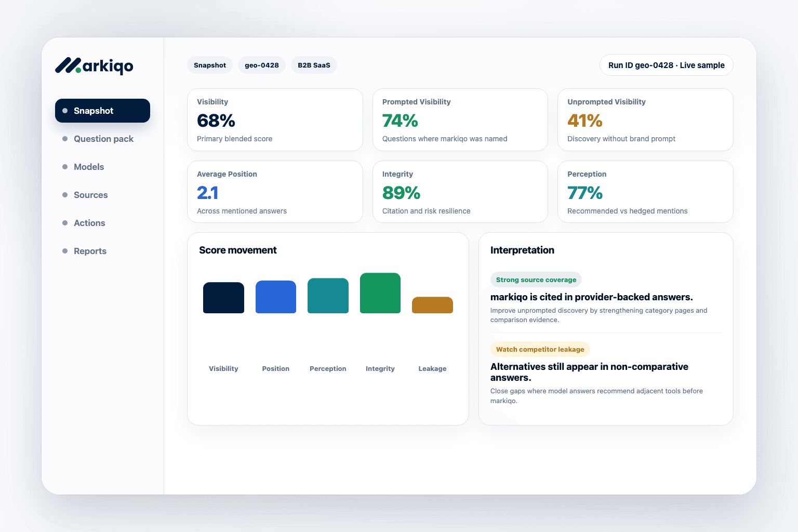The image size is (798, 532).
Task: Click the 'Primary blended score' caption
Action: 235,139
